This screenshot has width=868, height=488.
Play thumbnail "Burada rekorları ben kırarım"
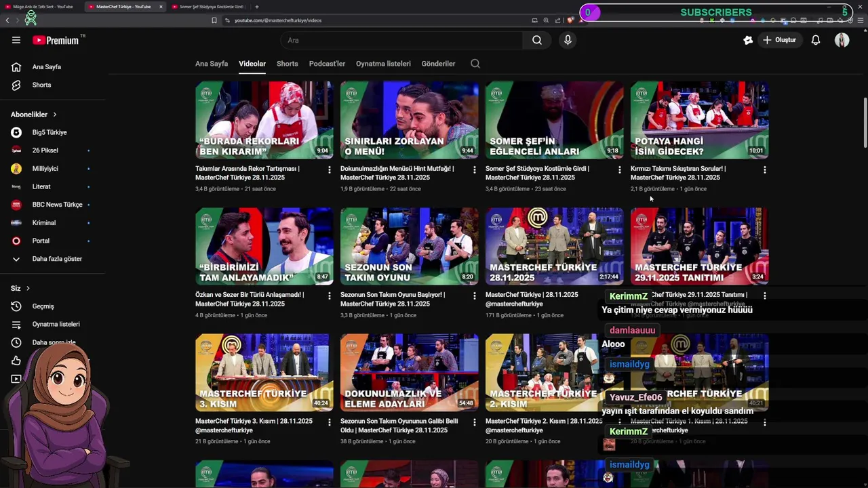(x=264, y=120)
